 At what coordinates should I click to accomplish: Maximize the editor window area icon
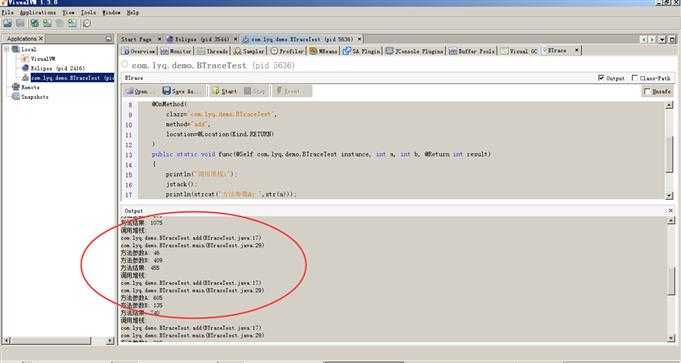[x=671, y=40]
